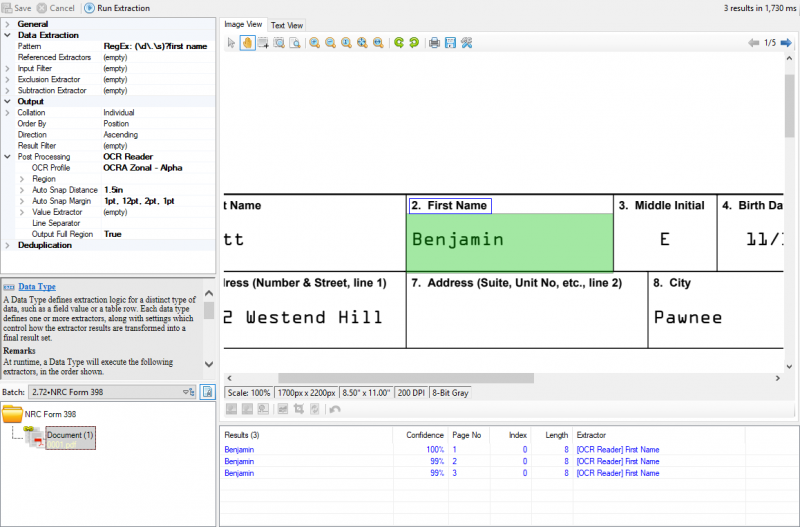This screenshot has height=527, width=800.
Task: Toggle the Output Full Region True value
Action: click(112, 234)
